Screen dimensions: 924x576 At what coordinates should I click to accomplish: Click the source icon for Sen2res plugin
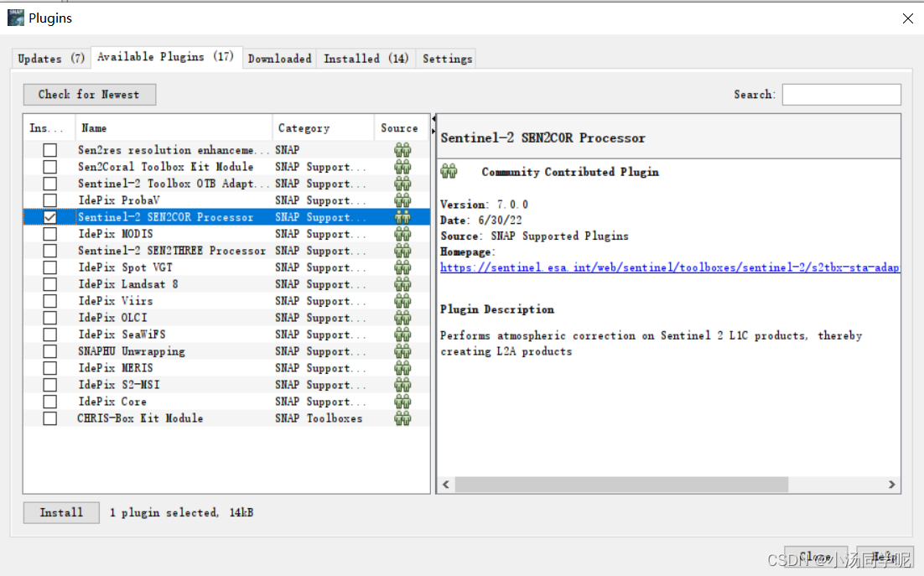coord(403,149)
